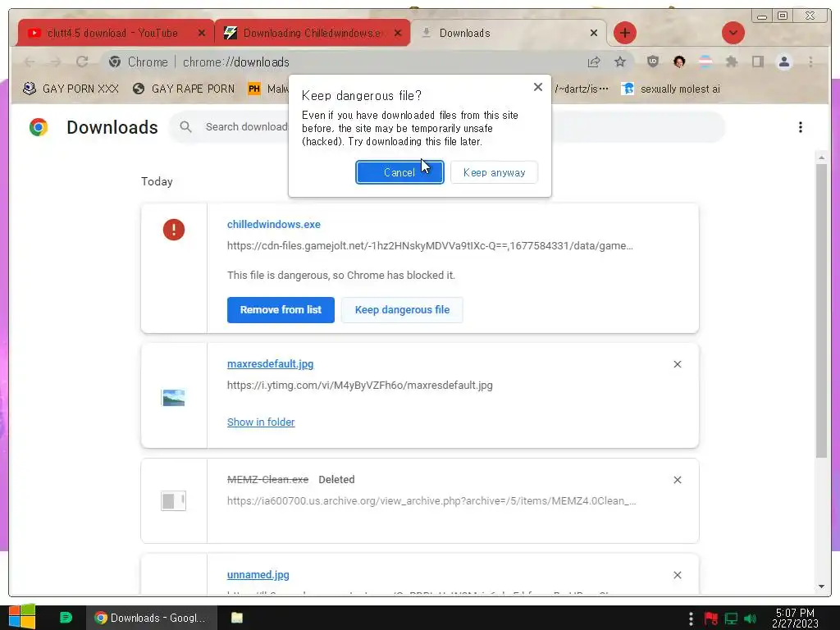Expand the tab search dropdown arrow

733,33
